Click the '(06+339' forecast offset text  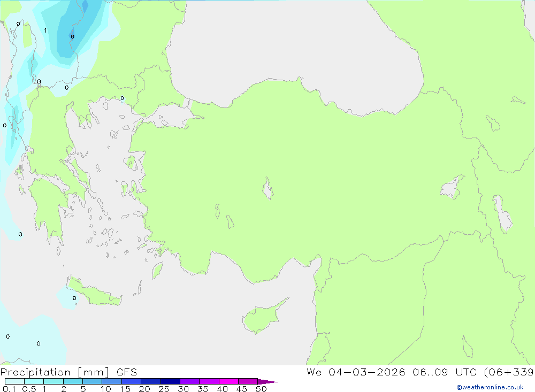pos(509,372)
